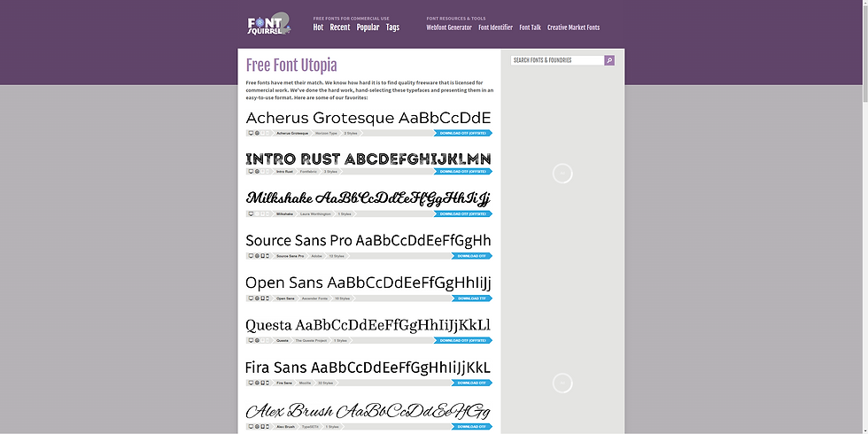Click desktop license icon for Questa
868x434 pixels.
[x=251, y=340]
